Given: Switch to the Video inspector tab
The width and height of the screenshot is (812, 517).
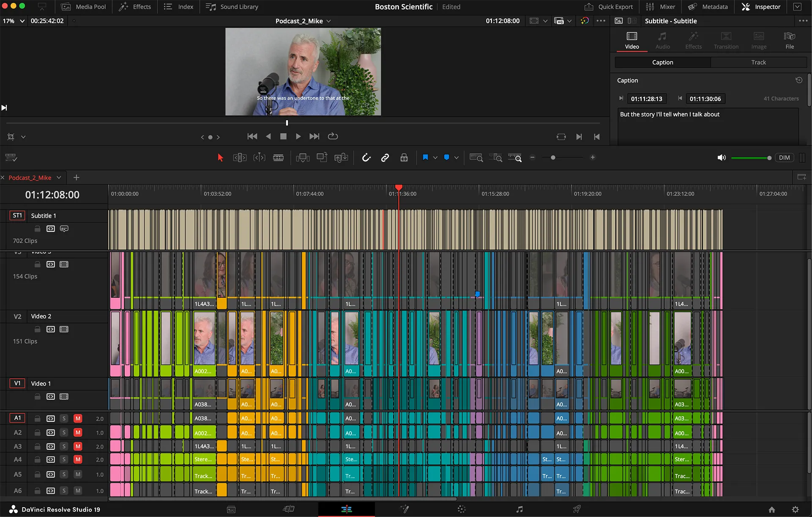Looking at the screenshot, I should tap(632, 41).
